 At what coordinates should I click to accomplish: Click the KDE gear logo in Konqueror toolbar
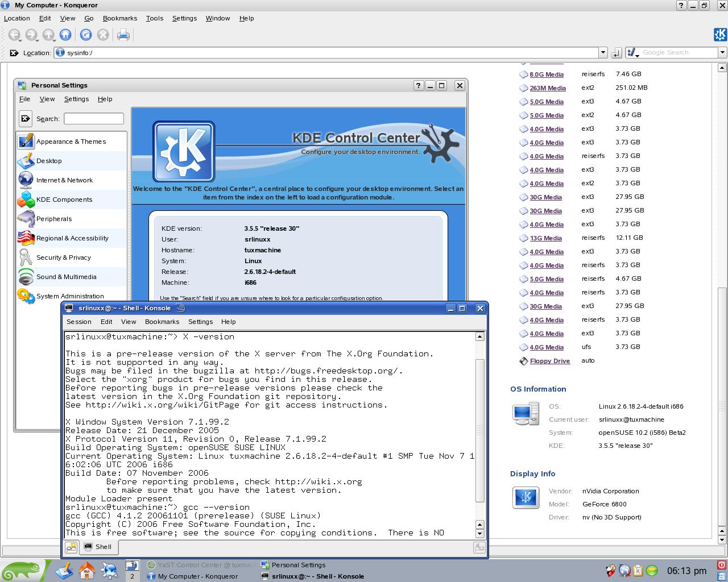(720, 35)
